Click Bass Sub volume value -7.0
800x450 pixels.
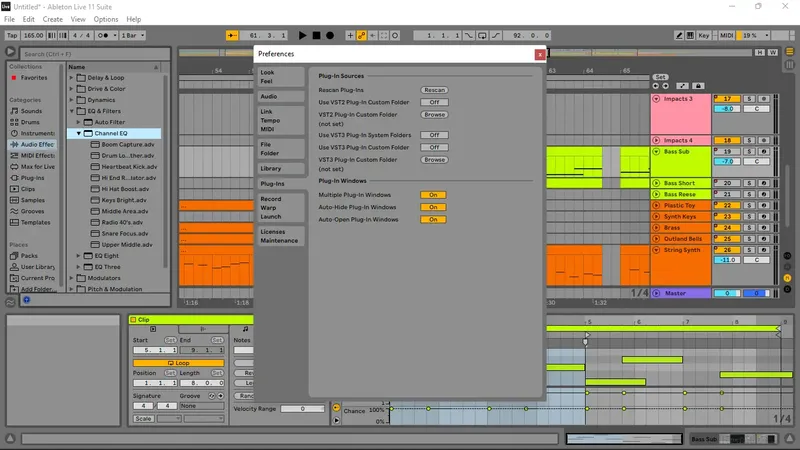coord(727,161)
